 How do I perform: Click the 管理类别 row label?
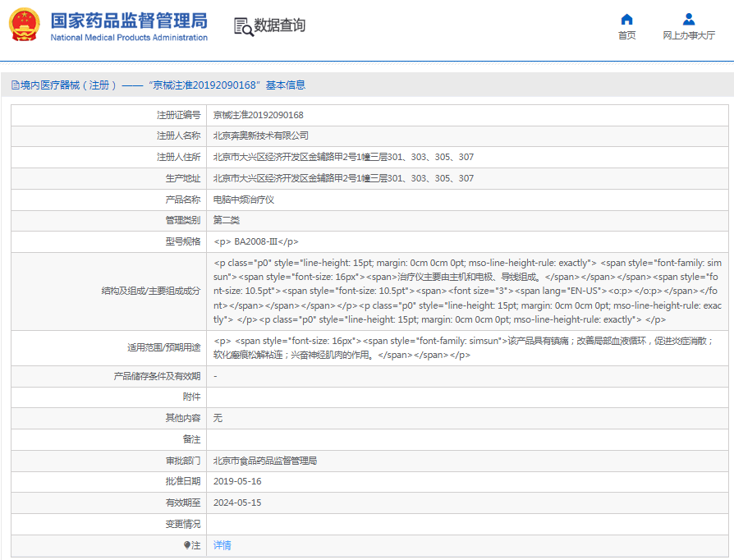(x=182, y=221)
